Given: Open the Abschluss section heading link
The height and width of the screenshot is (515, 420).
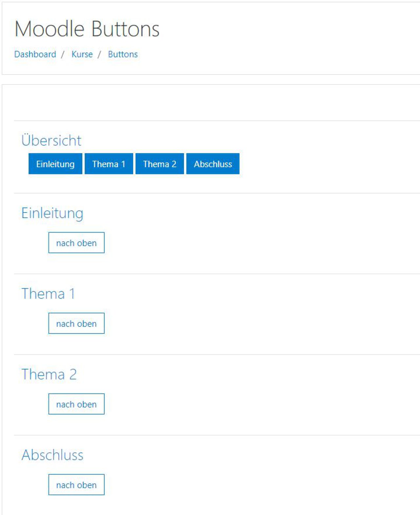Looking at the screenshot, I should tap(52, 455).
